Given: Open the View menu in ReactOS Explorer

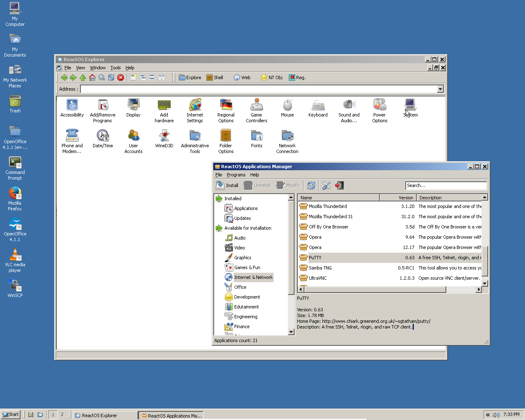Looking at the screenshot, I should pos(80,68).
